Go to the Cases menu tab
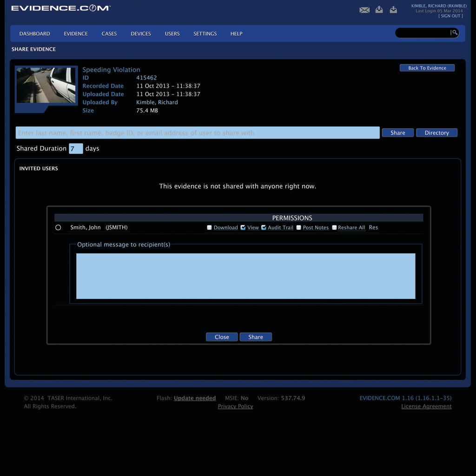This screenshot has height=476, width=476. coord(109,34)
